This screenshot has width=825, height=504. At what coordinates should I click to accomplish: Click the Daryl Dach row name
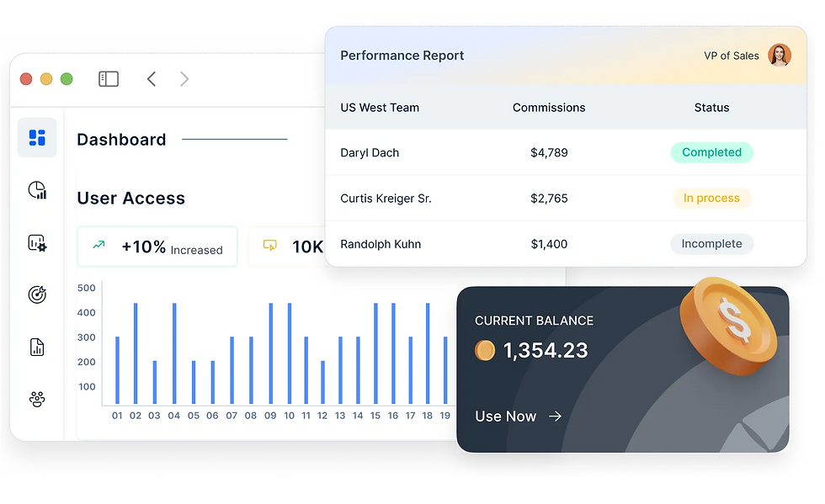coord(370,152)
